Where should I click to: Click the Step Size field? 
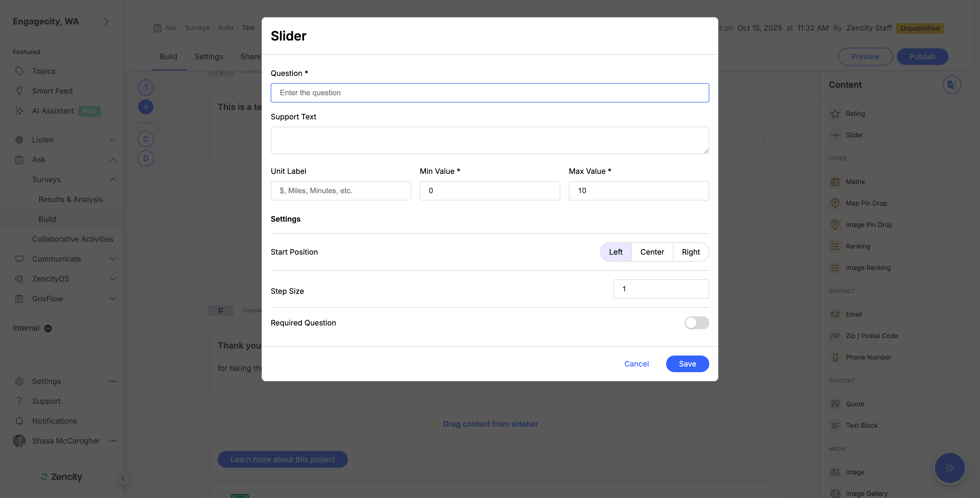[x=660, y=289]
